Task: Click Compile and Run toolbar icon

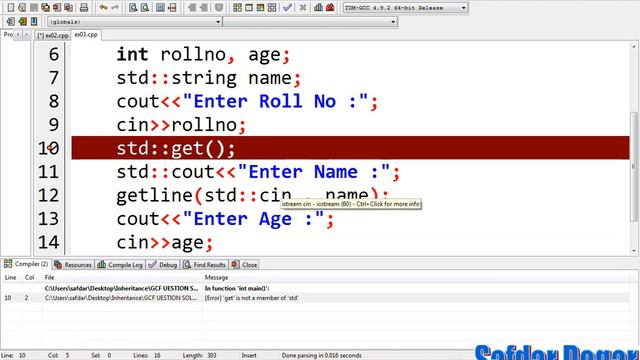Action: (x=260, y=7)
